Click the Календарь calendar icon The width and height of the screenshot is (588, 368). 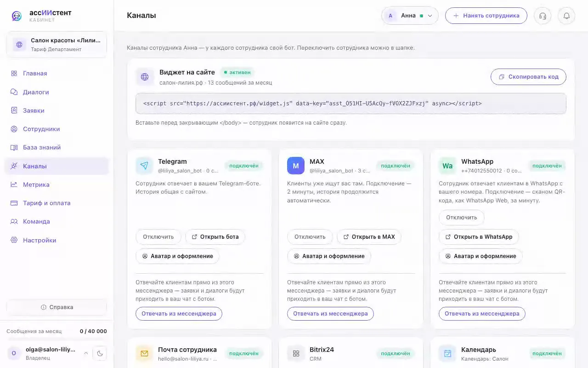pos(447,353)
